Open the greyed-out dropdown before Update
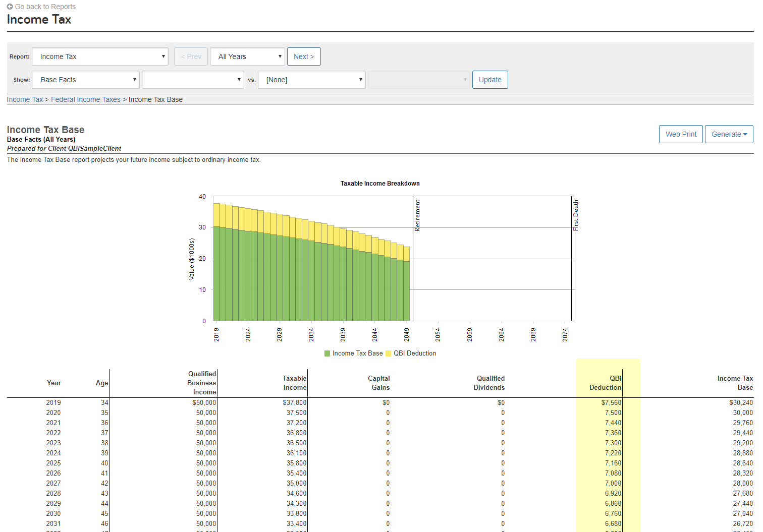763x532 pixels. (419, 80)
